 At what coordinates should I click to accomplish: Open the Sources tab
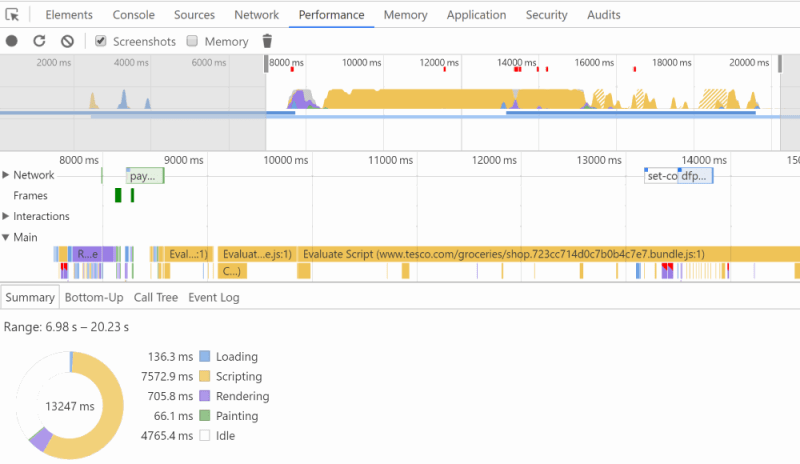194,15
